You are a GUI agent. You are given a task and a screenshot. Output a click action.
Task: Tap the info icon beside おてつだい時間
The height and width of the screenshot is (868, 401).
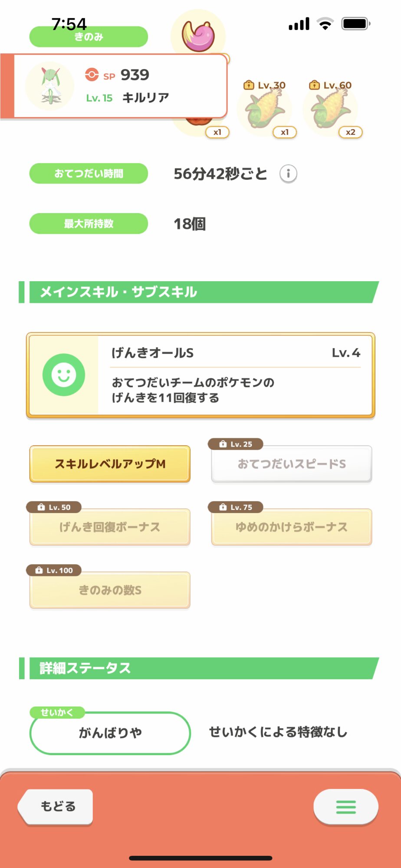point(288,174)
